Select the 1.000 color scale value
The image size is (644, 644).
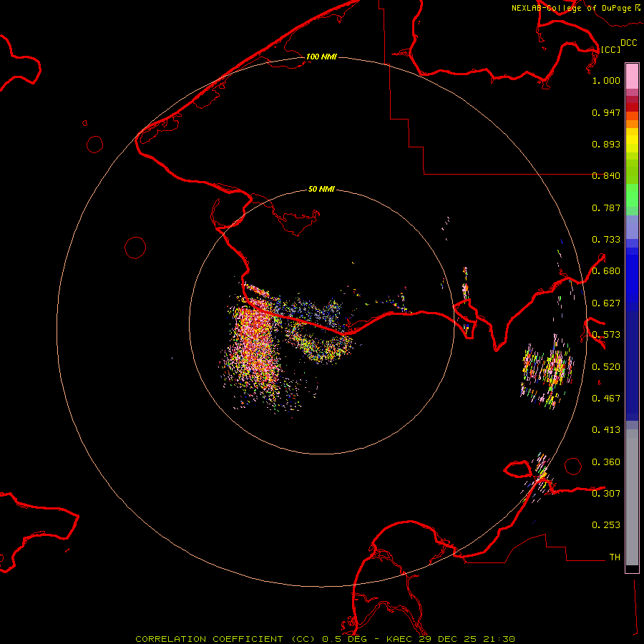pyautogui.click(x=606, y=80)
